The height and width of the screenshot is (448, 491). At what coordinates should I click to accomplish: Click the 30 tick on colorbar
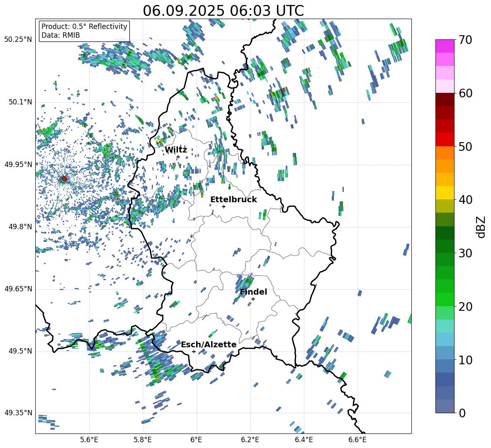point(465,253)
